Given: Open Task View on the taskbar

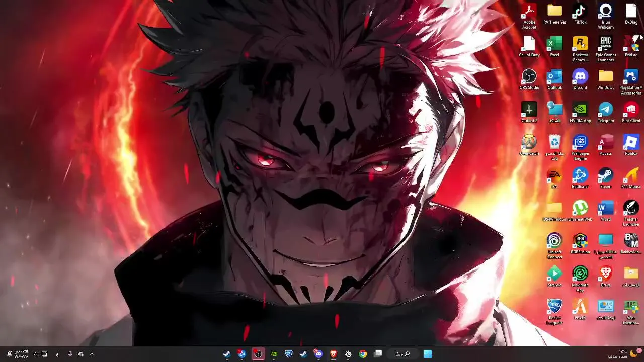Looking at the screenshot, I should [378, 354].
